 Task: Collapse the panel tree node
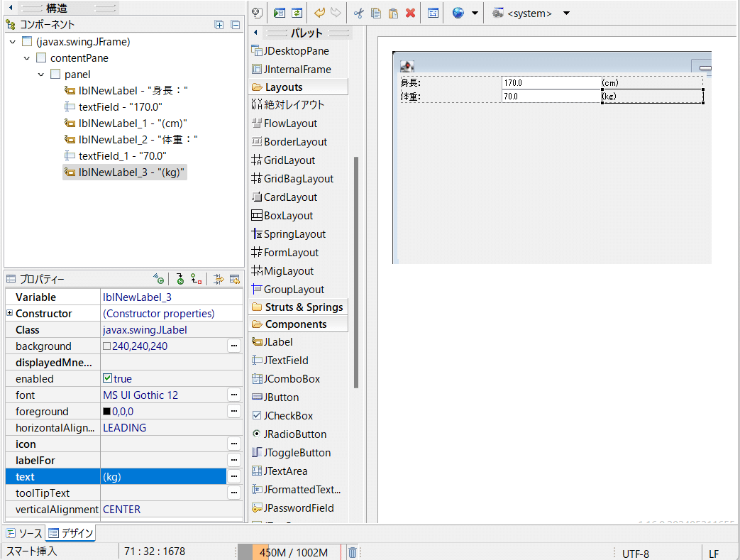point(41,75)
